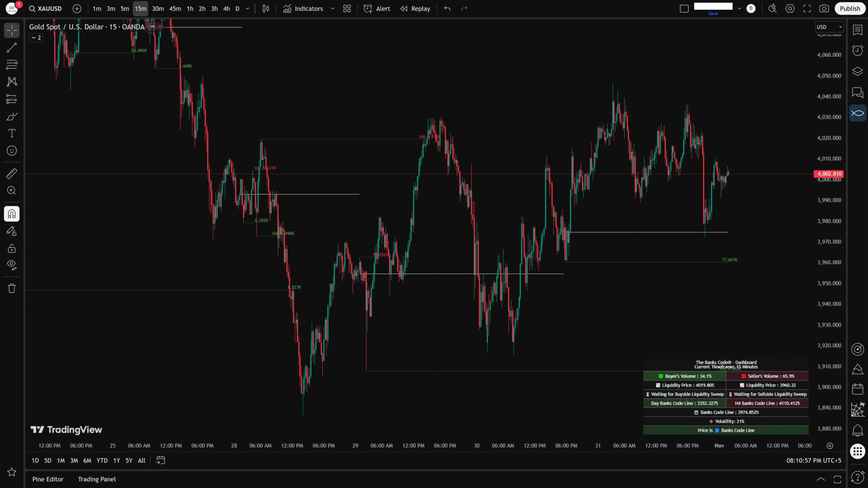Click the Publish button
This screenshot has width=868, height=488.
(x=849, y=9)
